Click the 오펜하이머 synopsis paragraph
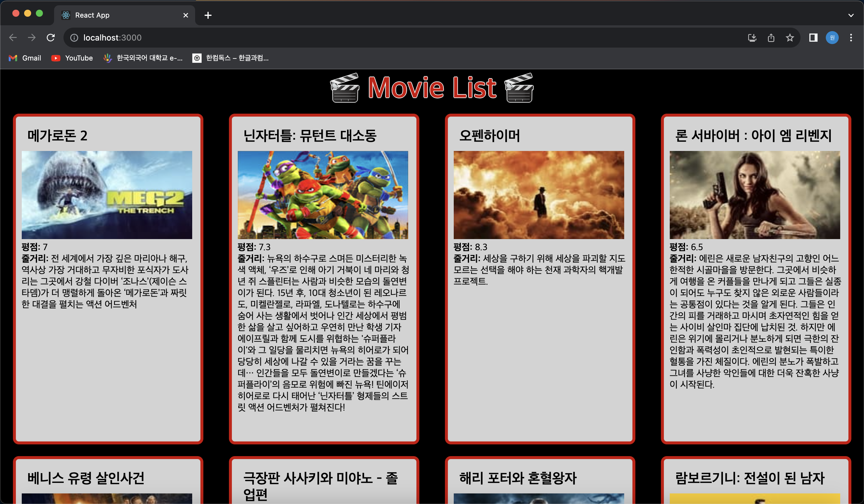 [x=539, y=270]
